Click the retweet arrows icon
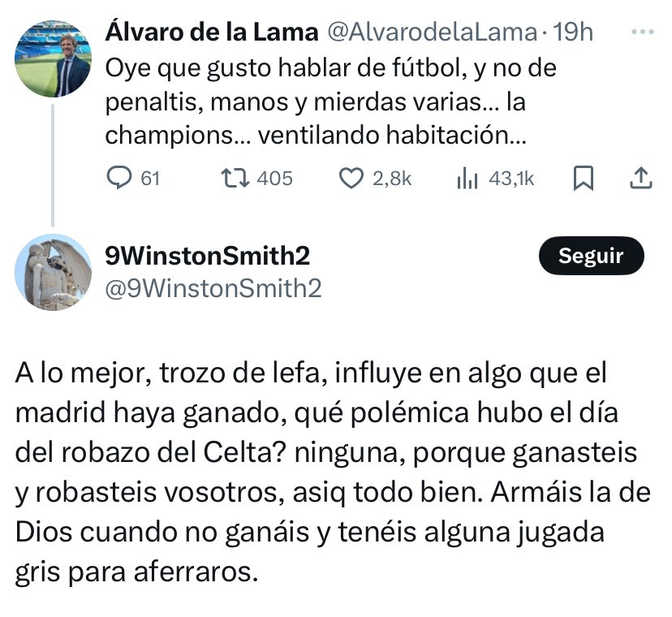This screenshot has height=617, width=672. coord(235,178)
